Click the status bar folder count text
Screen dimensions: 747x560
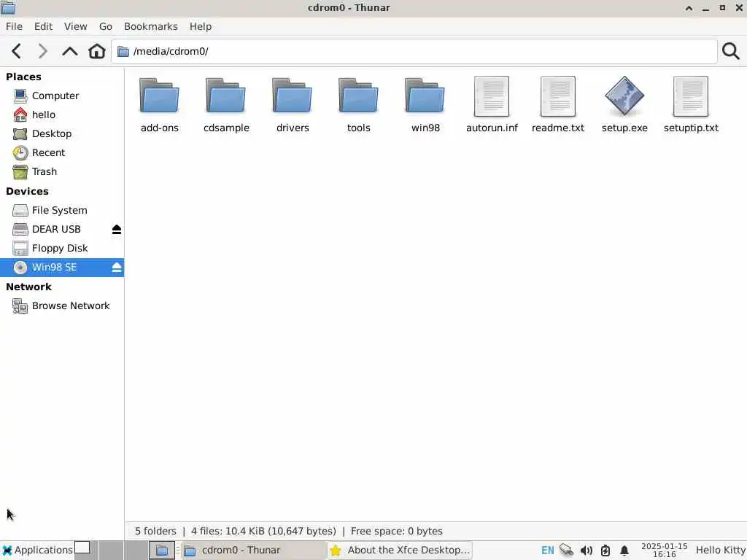155,531
